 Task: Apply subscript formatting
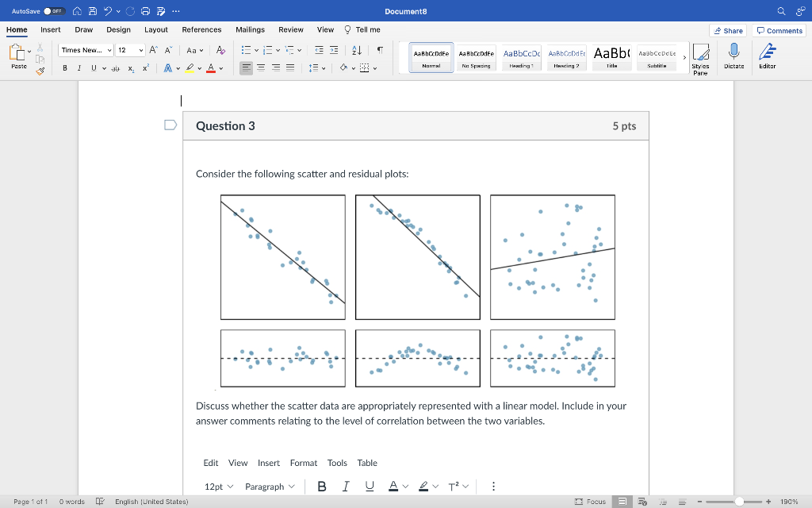click(130, 69)
